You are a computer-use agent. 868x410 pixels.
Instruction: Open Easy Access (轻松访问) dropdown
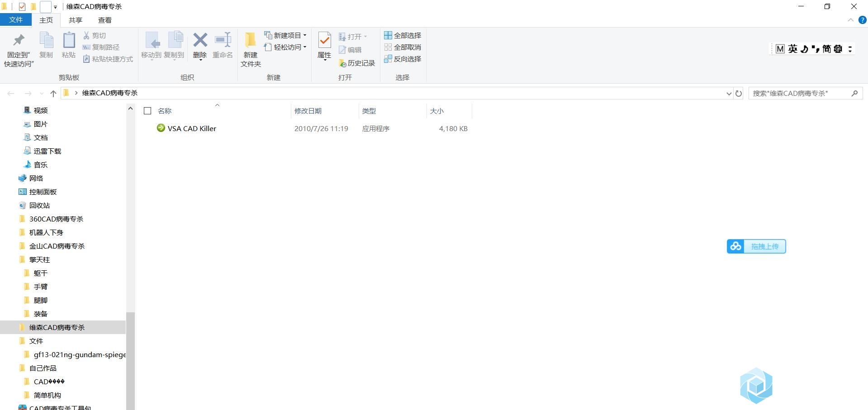point(285,47)
